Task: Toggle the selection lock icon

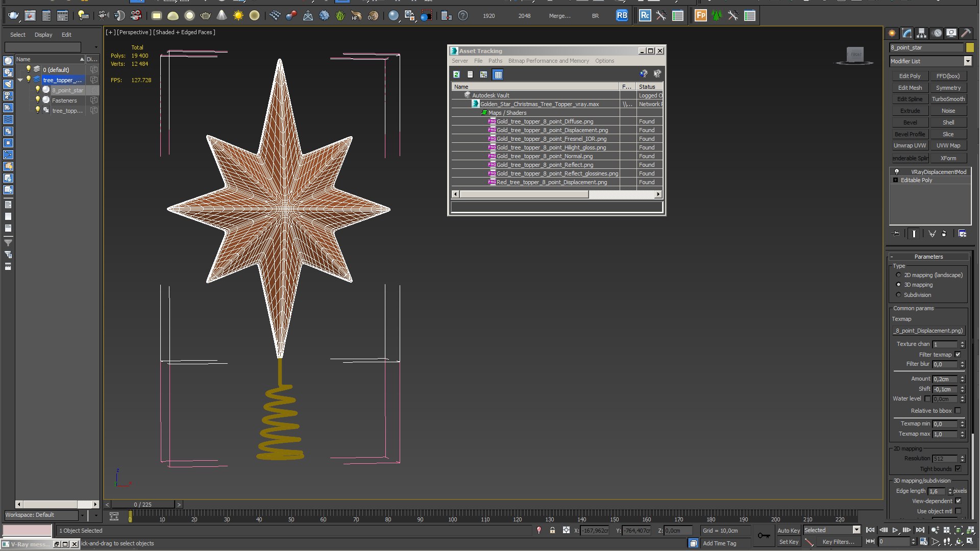Action: 552,531
